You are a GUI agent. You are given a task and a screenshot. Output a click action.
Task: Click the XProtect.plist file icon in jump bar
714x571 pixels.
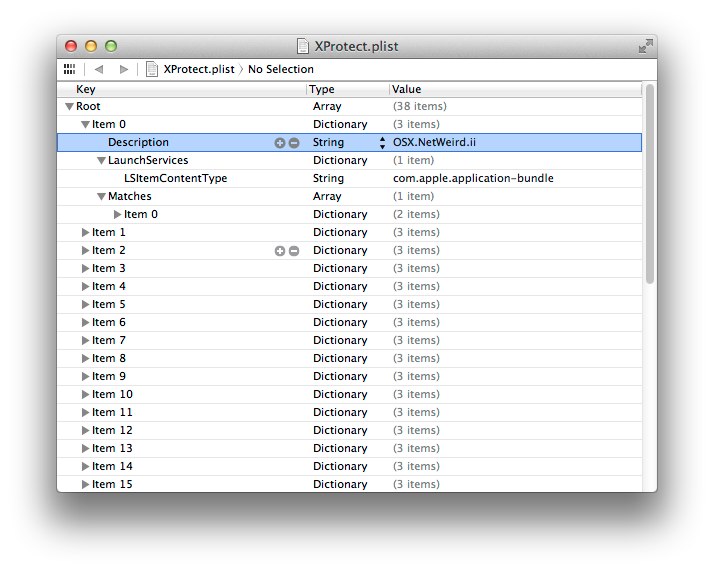152,69
